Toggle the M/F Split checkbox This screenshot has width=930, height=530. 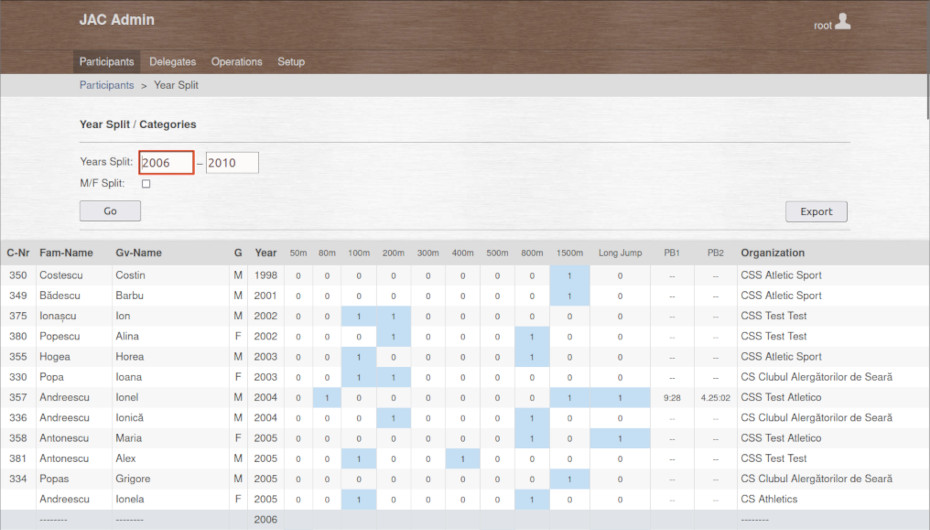[x=146, y=184]
